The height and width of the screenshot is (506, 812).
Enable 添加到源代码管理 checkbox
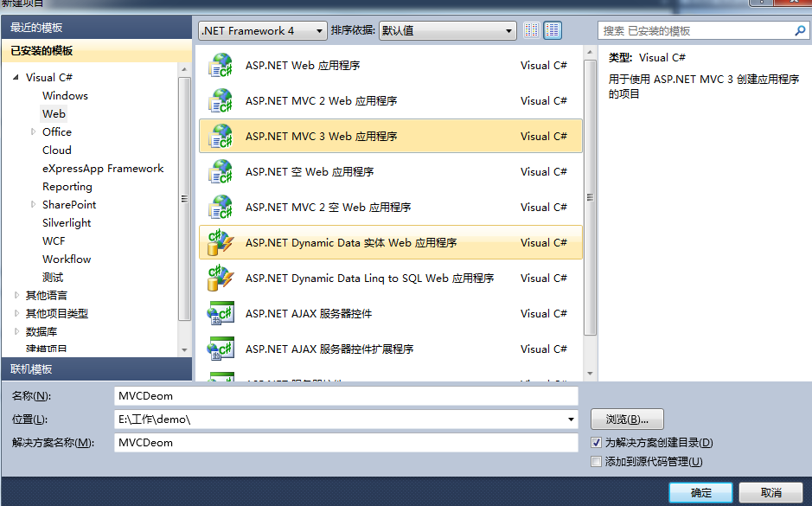596,462
